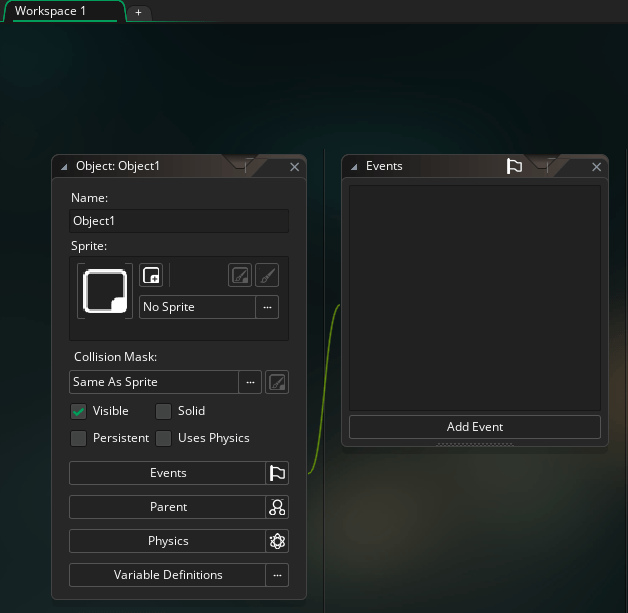Enable the Persistent checkbox
This screenshot has height=613, width=628.
coord(78,438)
